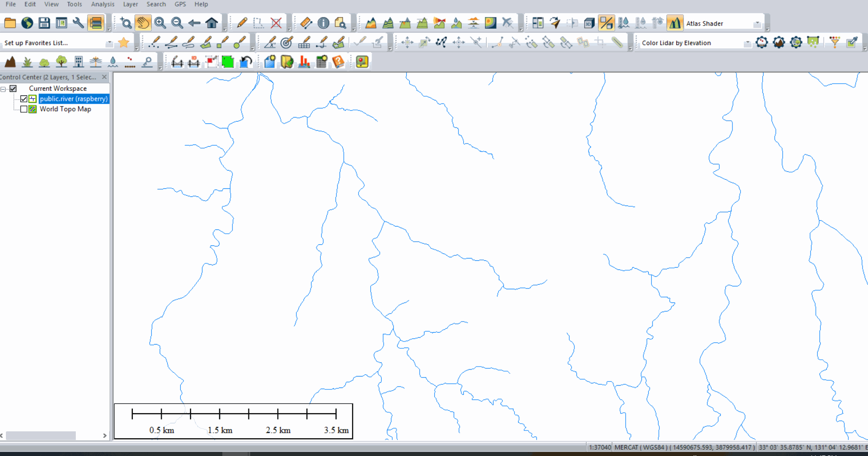Open the View menu
868x456 pixels.
[x=52, y=4]
